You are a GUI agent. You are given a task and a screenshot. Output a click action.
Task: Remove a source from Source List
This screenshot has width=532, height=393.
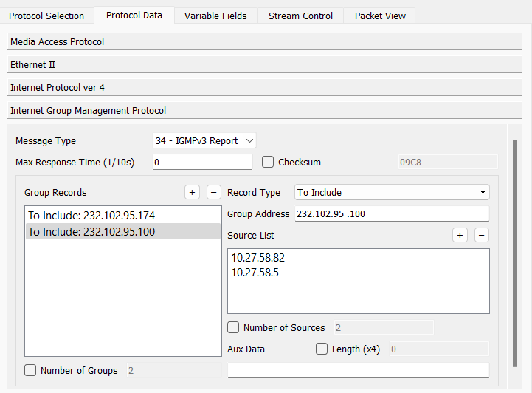point(482,235)
